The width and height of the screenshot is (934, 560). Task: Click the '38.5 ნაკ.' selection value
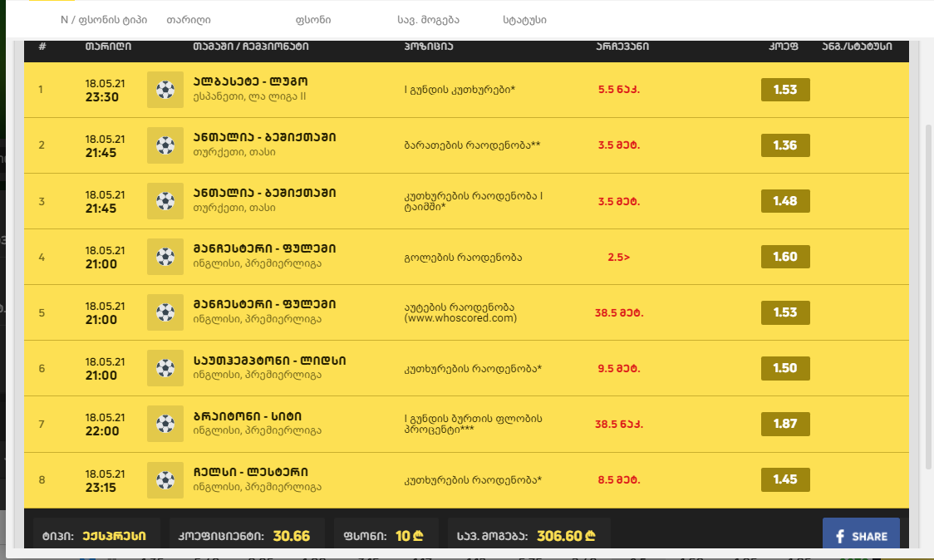click(619, 425)
